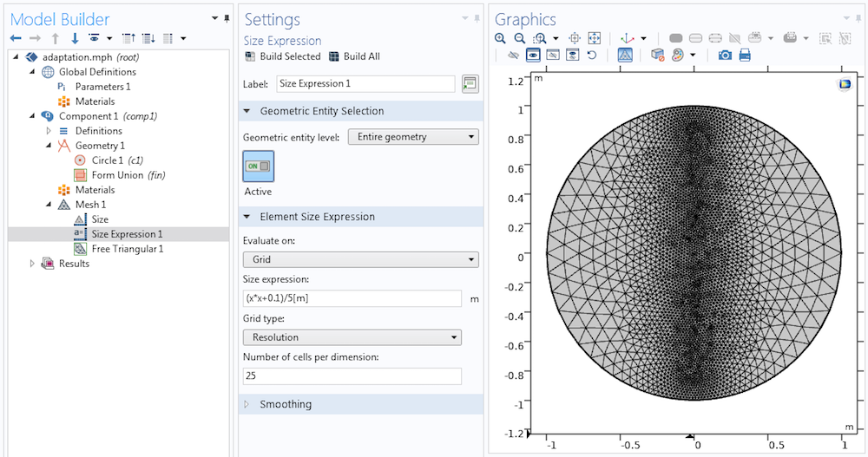
Task: Open the color palette icon
Action: tap(678, 55)
